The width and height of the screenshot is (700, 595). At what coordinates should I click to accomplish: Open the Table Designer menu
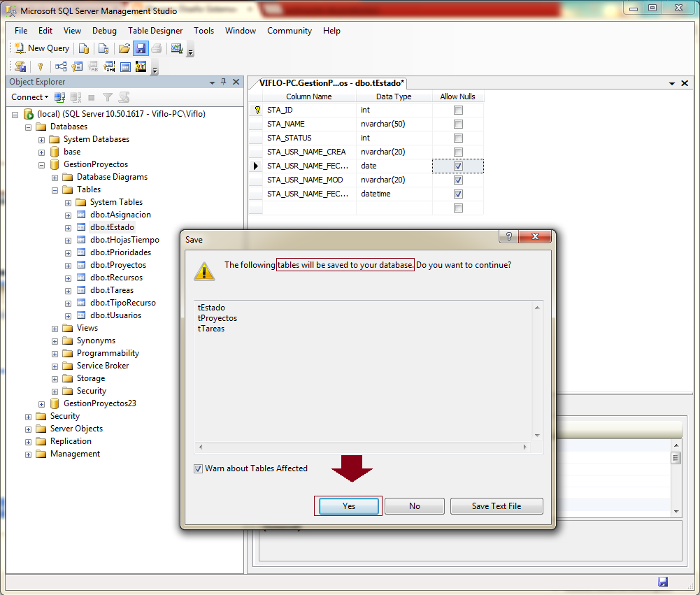pos(155,31)
